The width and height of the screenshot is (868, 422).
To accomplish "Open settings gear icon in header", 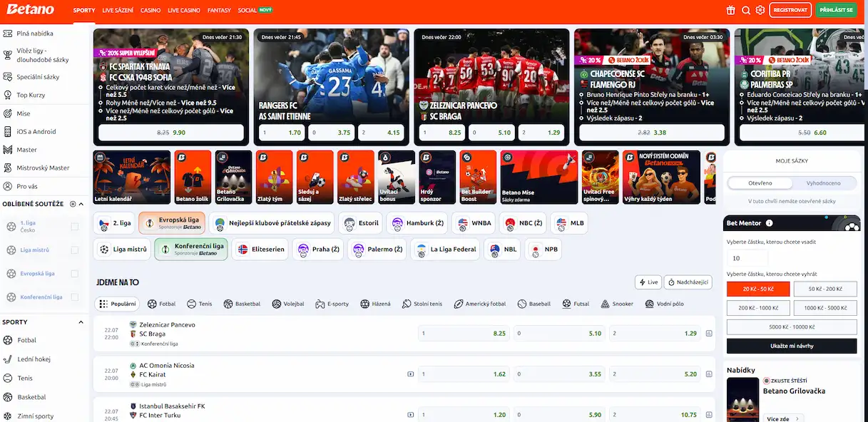I will click(x=760, y=10).
